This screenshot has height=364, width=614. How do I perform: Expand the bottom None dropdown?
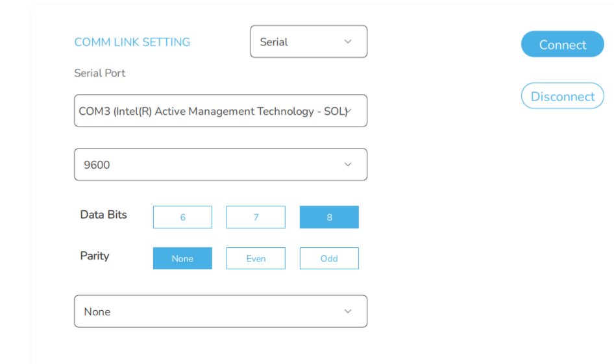click(x=220, y=311)
